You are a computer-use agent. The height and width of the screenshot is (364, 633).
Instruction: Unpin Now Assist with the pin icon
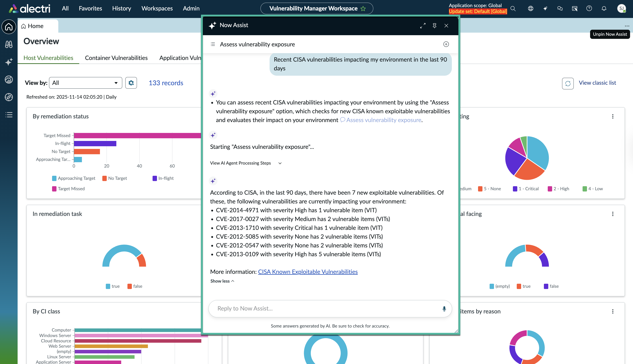(434, 25)
